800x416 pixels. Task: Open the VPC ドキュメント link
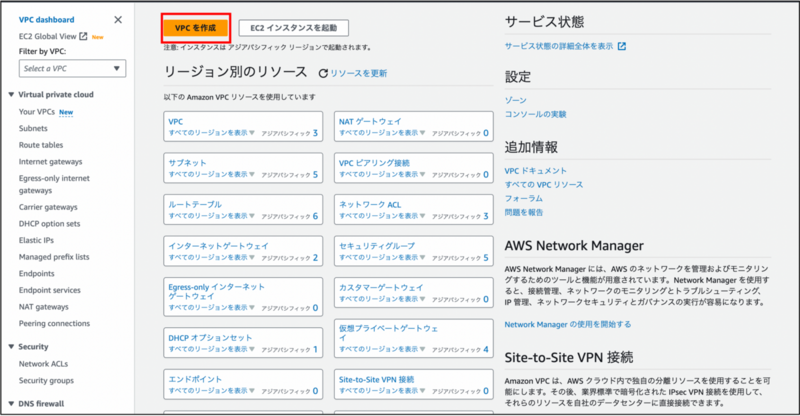tap(536, 171)
